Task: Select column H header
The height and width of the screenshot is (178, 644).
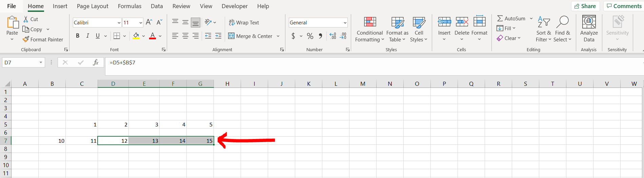Action: coord(227,84)
